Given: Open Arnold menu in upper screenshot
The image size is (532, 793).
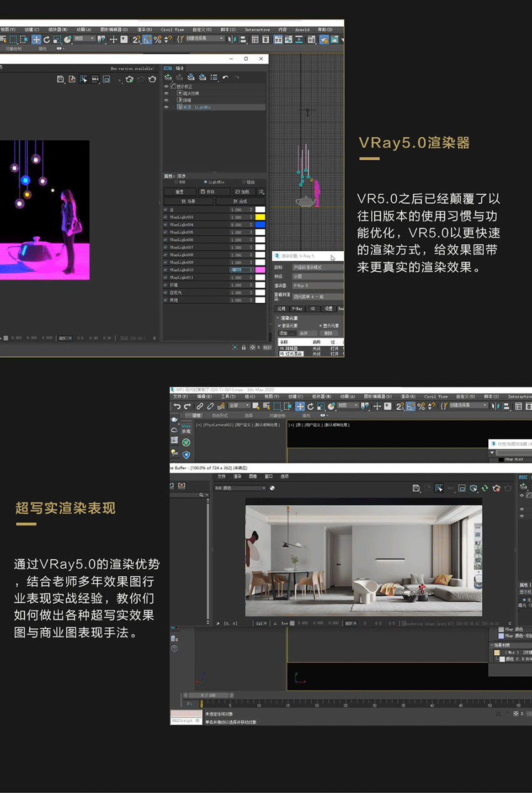Looking at the screenshot, I should pos(302,29).
